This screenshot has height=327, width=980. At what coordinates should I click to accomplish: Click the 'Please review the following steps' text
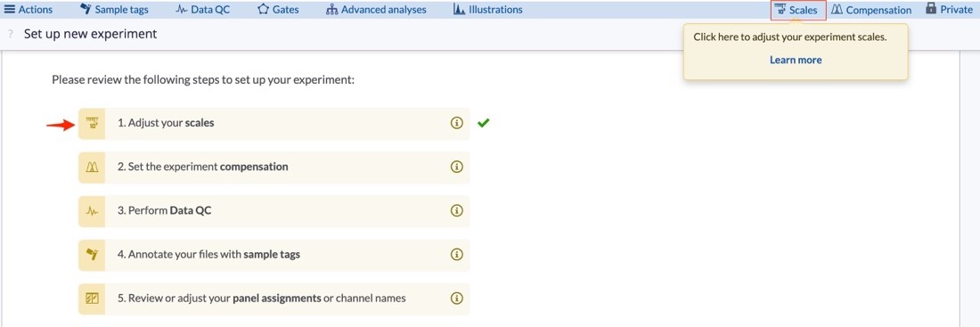(x=203, y=80)
